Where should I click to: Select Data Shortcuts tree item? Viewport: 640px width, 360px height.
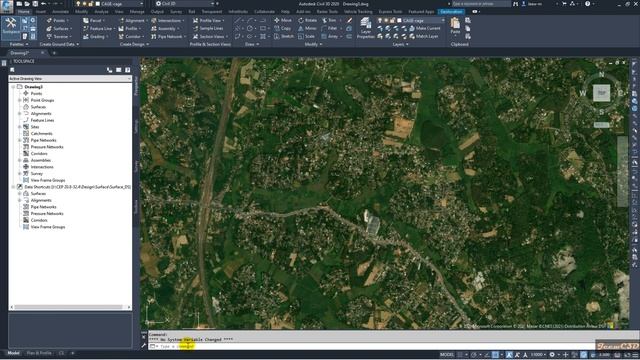tap(77, 187)
